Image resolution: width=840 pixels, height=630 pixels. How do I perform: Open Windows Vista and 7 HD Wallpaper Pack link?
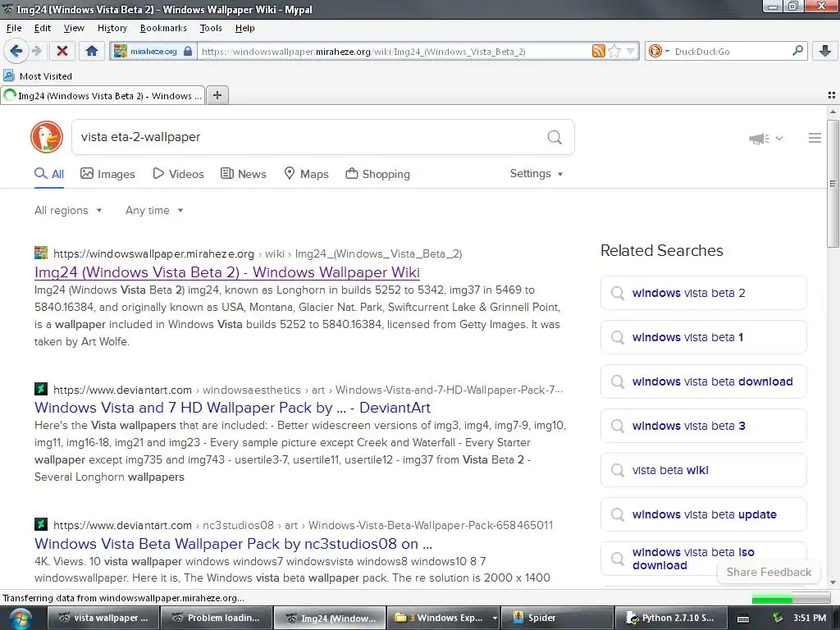(x=232, y=408)
